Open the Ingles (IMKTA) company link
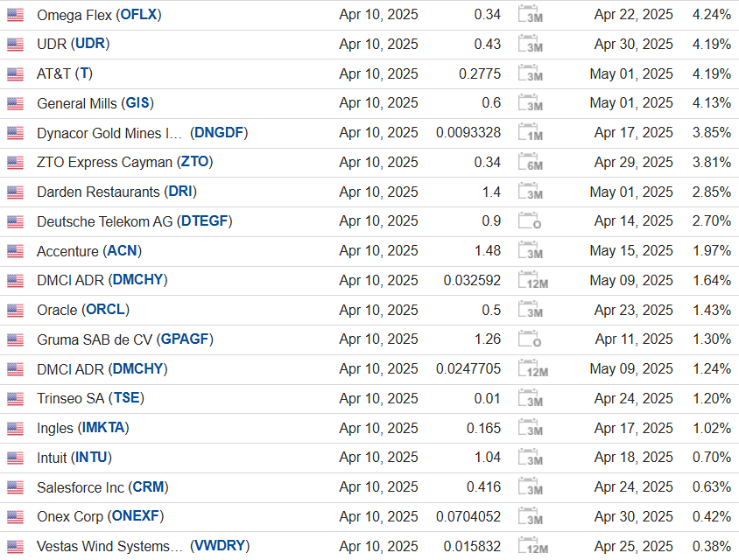 click(82, 429)
